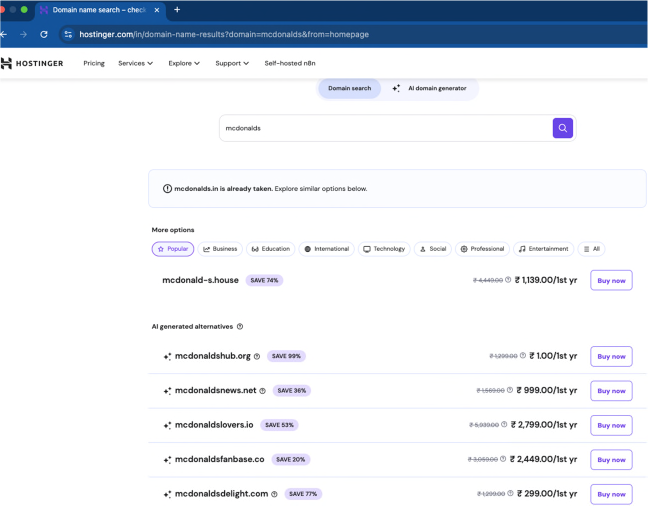Buy now for mcdonaldshub.org
Screen dimensions: 648x506
click(611, 356)
